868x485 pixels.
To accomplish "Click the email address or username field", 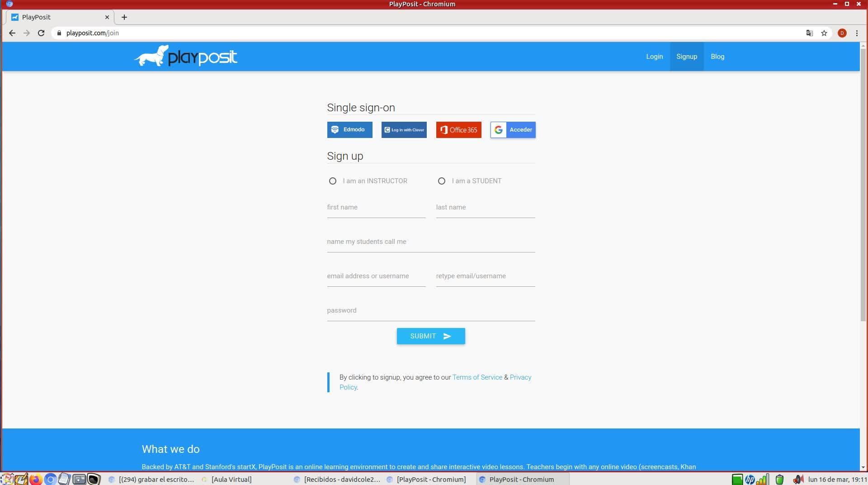I will (x=376, y=276).
